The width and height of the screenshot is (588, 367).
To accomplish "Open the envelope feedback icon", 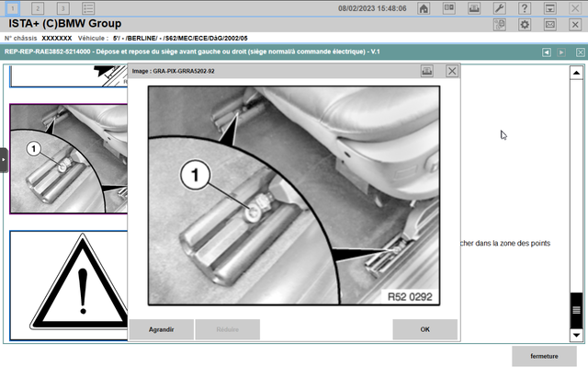I will (x=549, y=25).
